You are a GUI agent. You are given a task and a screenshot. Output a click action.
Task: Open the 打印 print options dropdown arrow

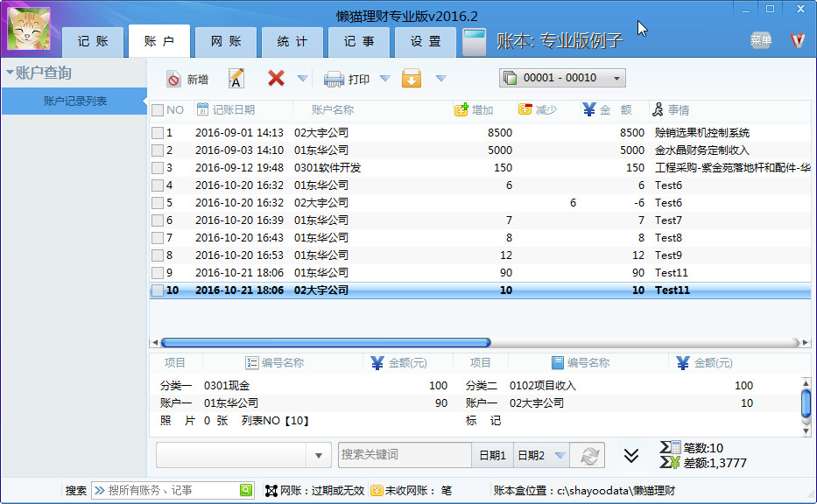384,79
